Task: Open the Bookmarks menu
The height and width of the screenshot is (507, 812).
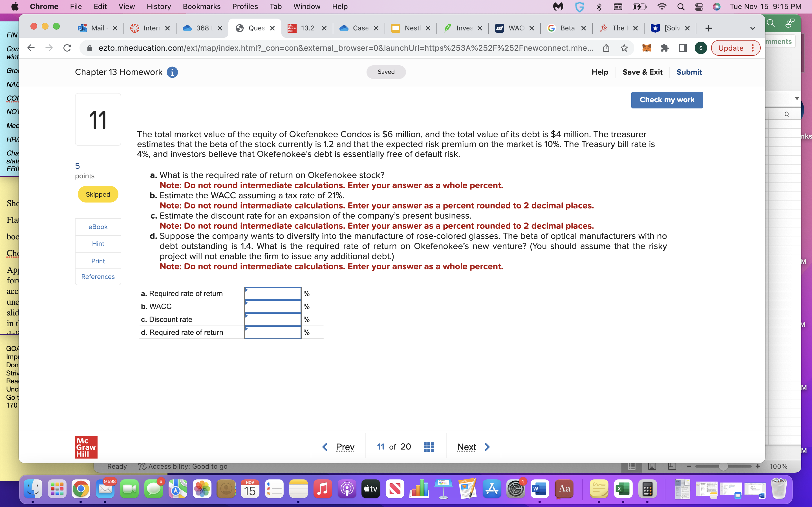Action: 201,6
